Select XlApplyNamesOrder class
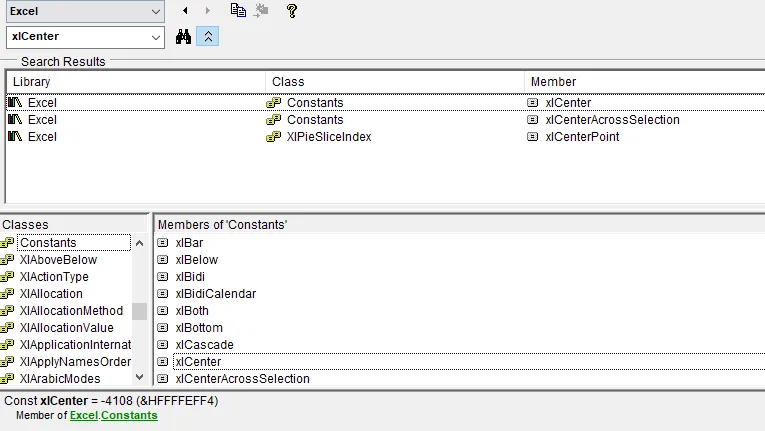 click(75, 362)
